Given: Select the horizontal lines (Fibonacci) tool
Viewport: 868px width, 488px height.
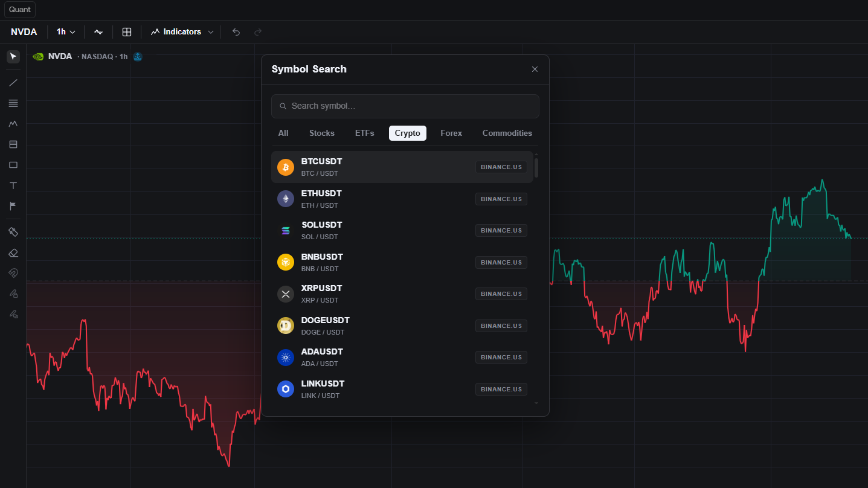Looking at the screenshot, I should pos(13,103).
